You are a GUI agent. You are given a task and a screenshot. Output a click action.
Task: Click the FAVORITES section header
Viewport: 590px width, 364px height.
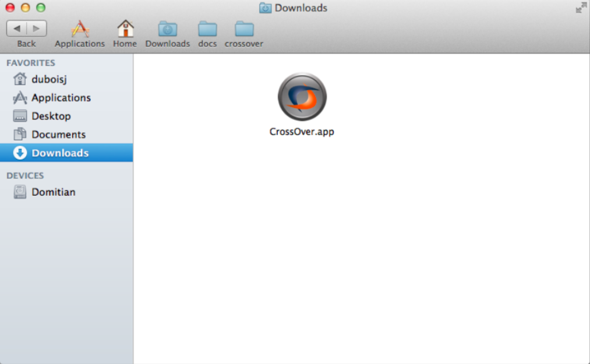tap(31, 63)
